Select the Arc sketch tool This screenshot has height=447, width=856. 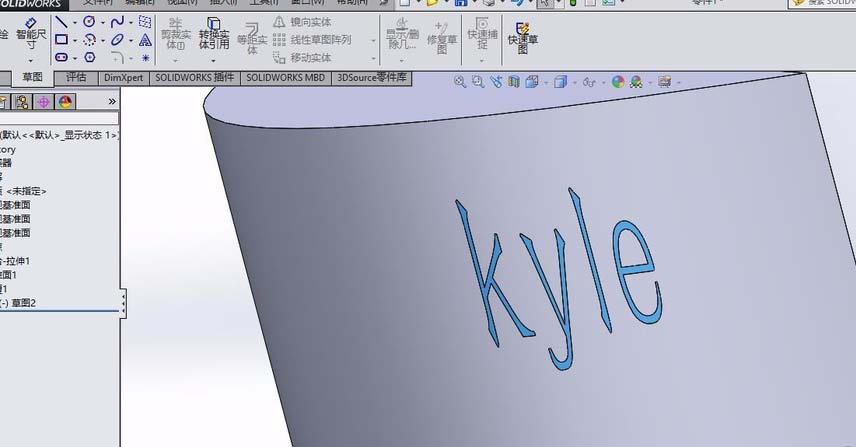(90, 40)
